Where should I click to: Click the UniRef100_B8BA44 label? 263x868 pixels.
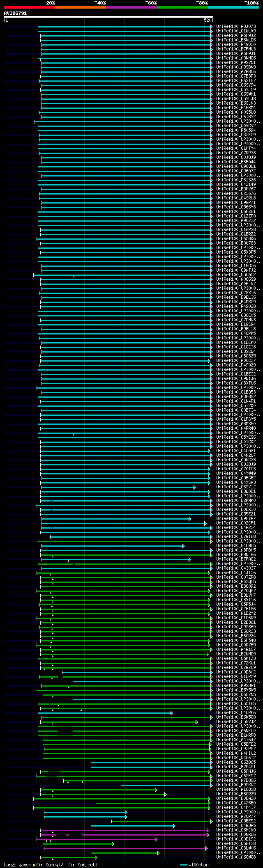tap(236, 162)
